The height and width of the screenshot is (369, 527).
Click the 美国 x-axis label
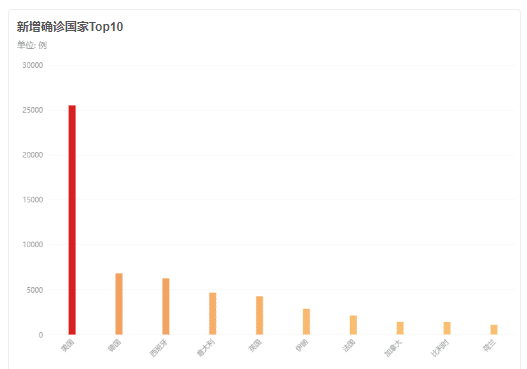tap(68, 346)
